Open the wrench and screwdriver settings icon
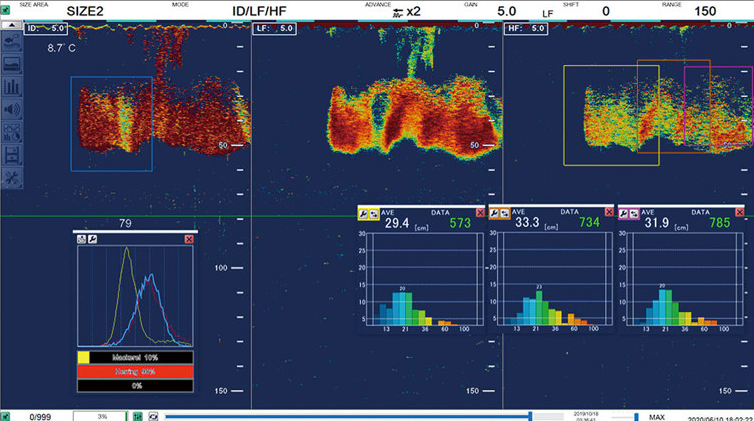 pyautogui.click(x=13, y=176)
